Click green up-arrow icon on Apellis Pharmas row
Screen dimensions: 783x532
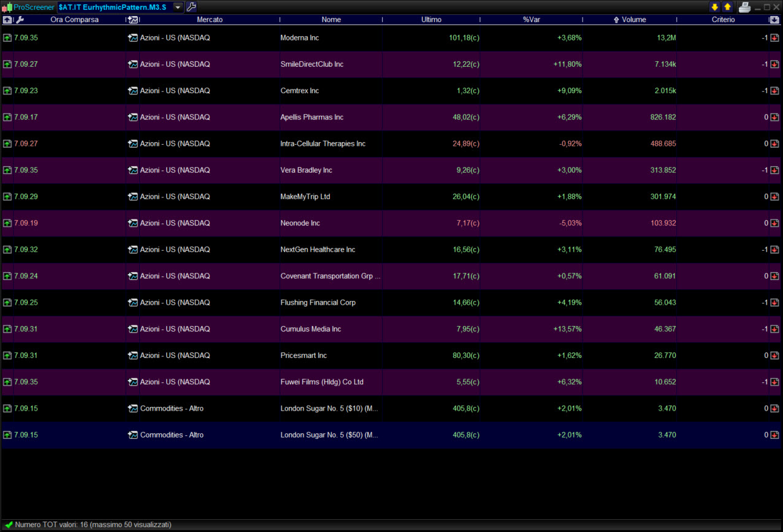coord(7,117)
